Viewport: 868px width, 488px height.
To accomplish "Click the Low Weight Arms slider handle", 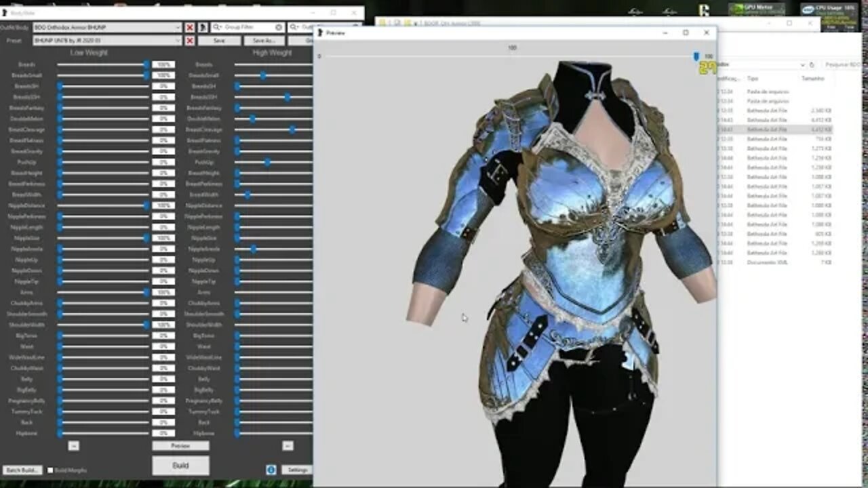I will 146,292.
